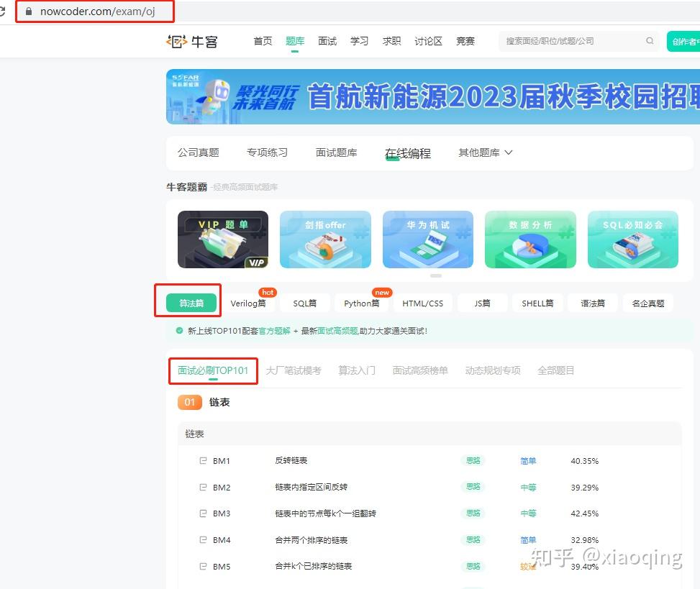Click the 创作者 button
Screen dimensions: 700x589
(x=683, y=42)
